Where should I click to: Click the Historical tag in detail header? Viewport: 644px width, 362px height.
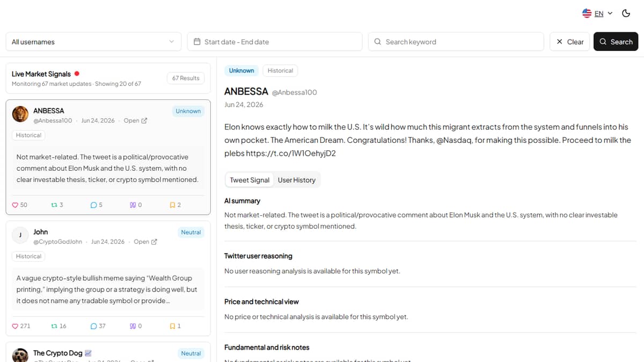tap(280, 70)
